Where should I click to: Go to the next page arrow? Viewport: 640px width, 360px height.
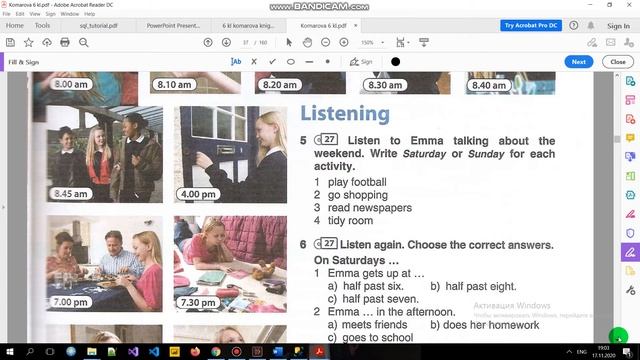226,42
